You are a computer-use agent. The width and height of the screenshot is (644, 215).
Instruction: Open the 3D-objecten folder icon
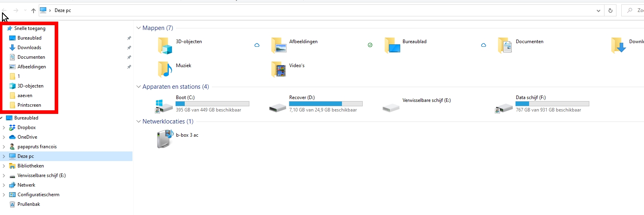coord(165,46)
